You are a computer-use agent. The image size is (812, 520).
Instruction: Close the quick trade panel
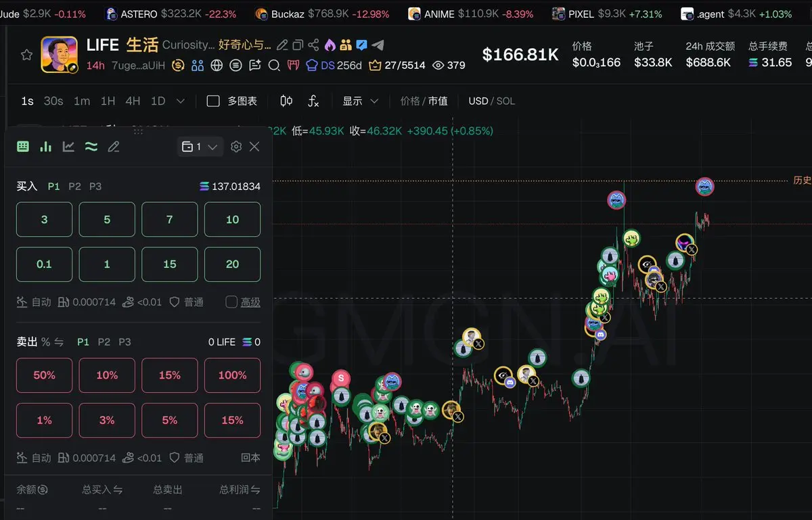pyautogui.click(x=254, y=147)
